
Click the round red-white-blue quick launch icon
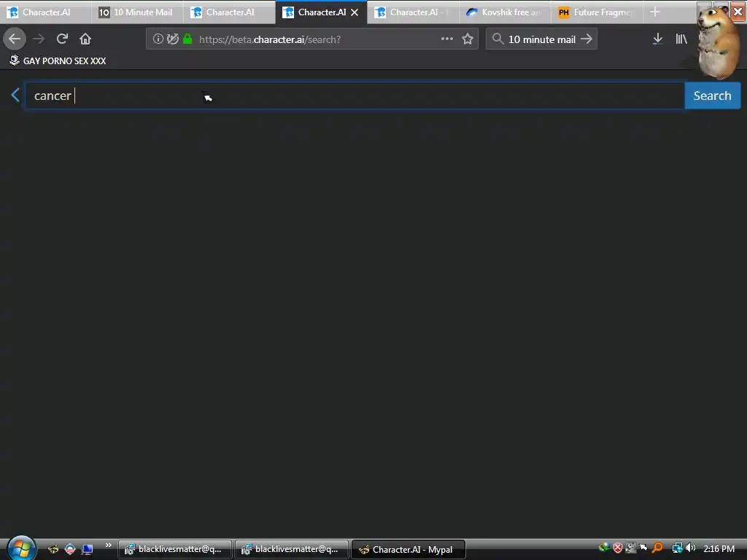[70, 549]
